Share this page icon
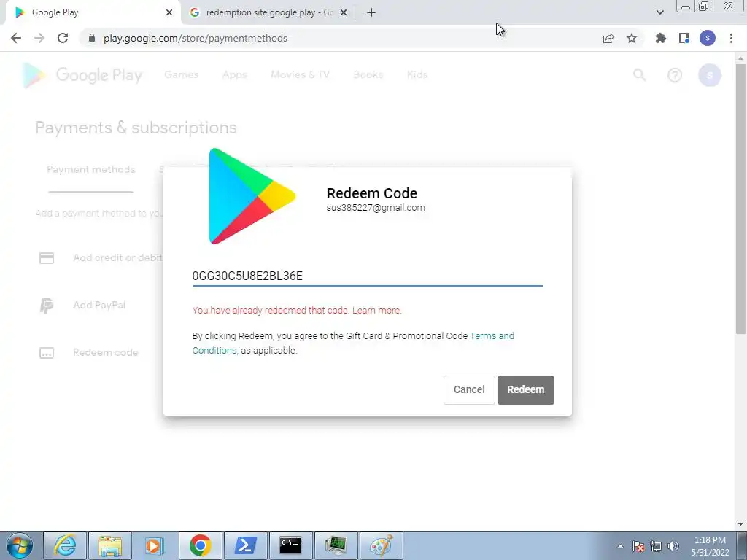Viewport: 747px width, 560px height. pos(608,38)
